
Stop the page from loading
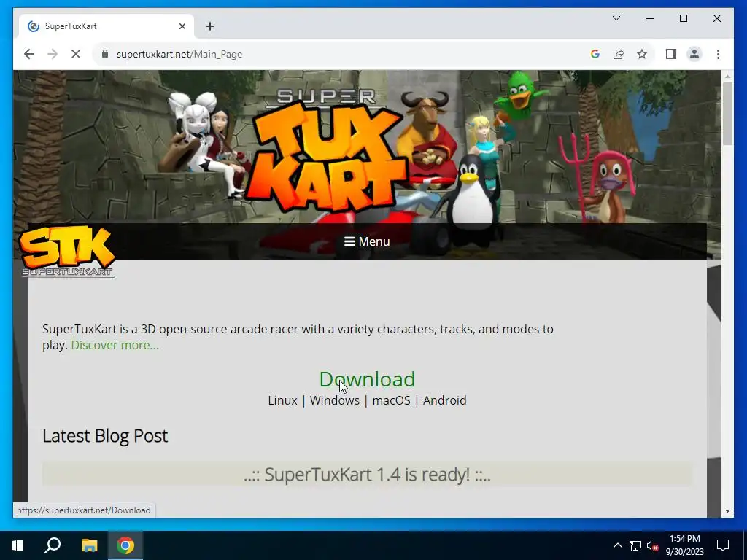click(76, 54)
